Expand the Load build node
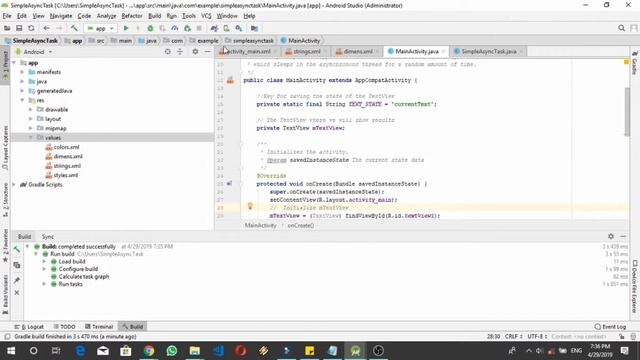The image size is (640, 360). pyautogui.click(x=44, y=261)
